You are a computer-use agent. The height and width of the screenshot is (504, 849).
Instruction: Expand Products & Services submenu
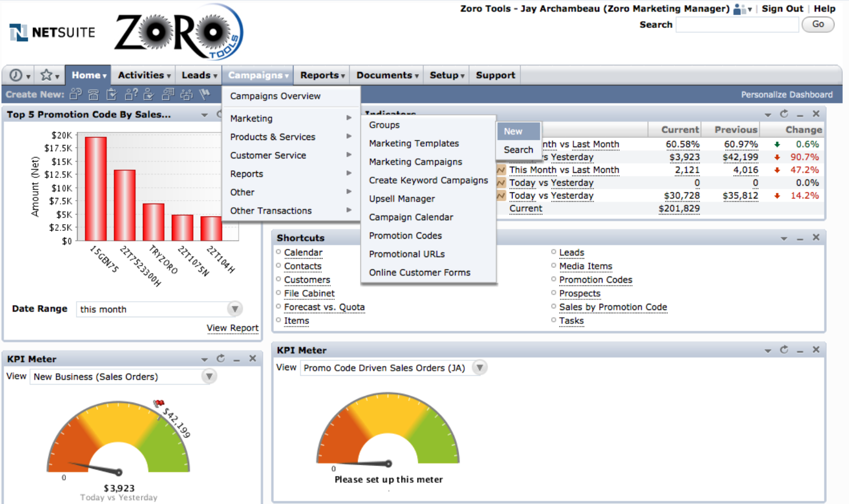pyautogui.click(x=291, y=137)
